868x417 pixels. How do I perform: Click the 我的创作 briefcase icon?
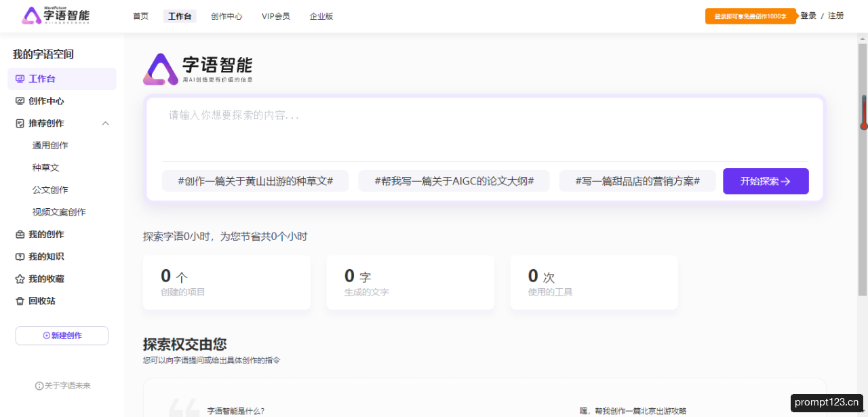20,235
